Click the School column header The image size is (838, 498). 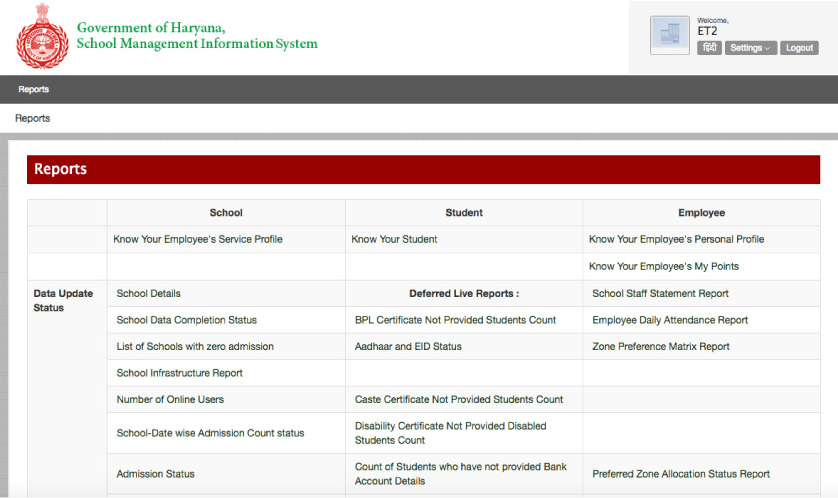[x=226, y=213]
